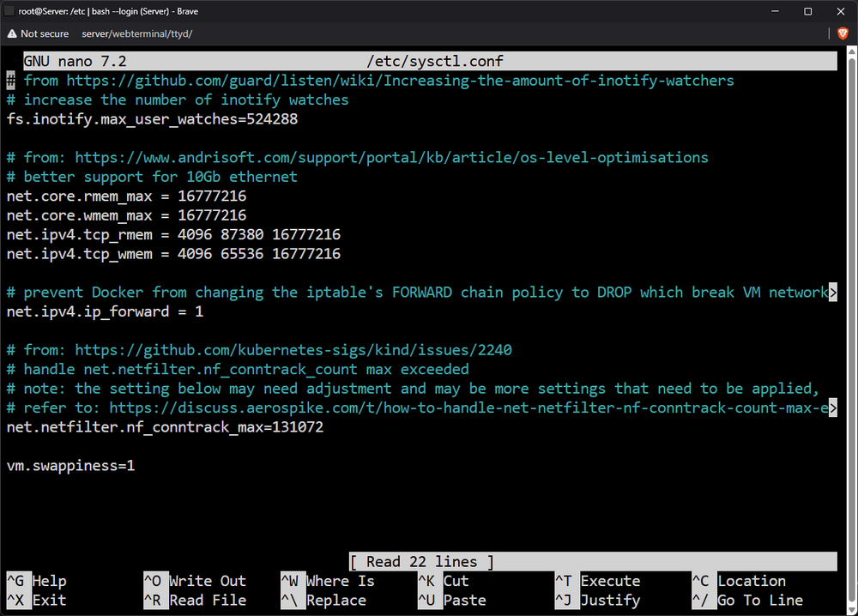Click the andrisoft.com os-level-optimisations URL
The height and width of the screenshot is (616, 858).
tap(391, 158)
